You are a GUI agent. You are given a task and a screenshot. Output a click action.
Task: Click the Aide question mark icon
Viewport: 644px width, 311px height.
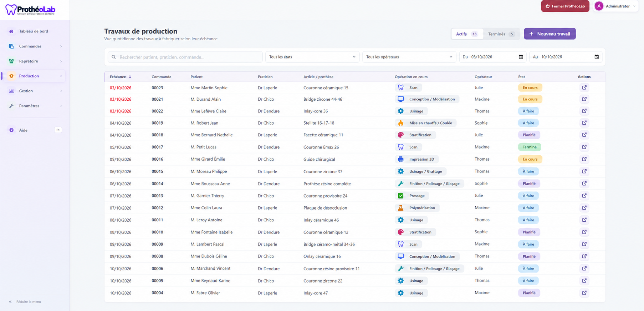[11, 130]
